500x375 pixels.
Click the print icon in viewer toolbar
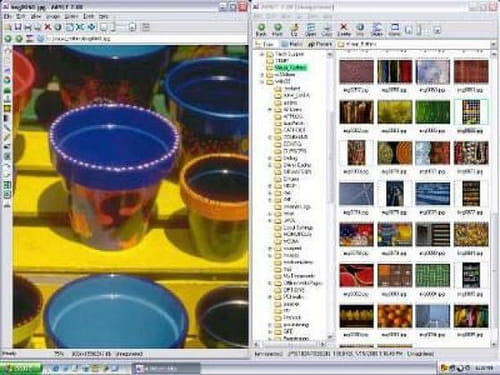[28, 27]
